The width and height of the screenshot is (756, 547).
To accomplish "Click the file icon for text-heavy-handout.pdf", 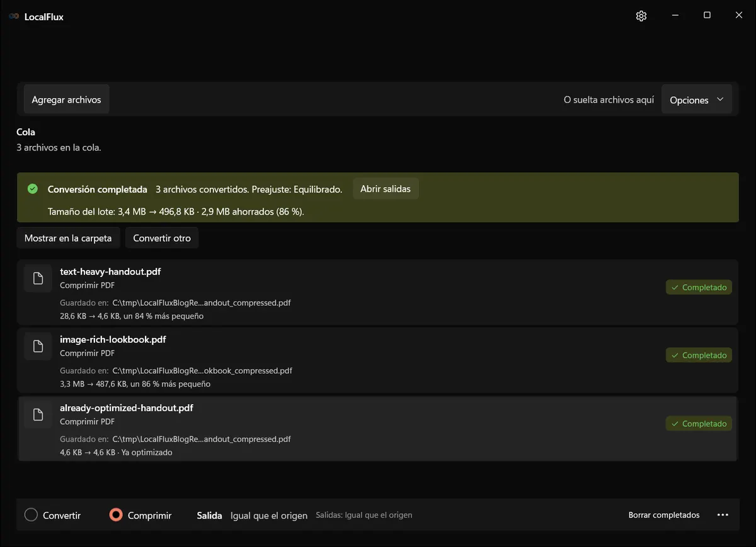I will coord(38,278).
